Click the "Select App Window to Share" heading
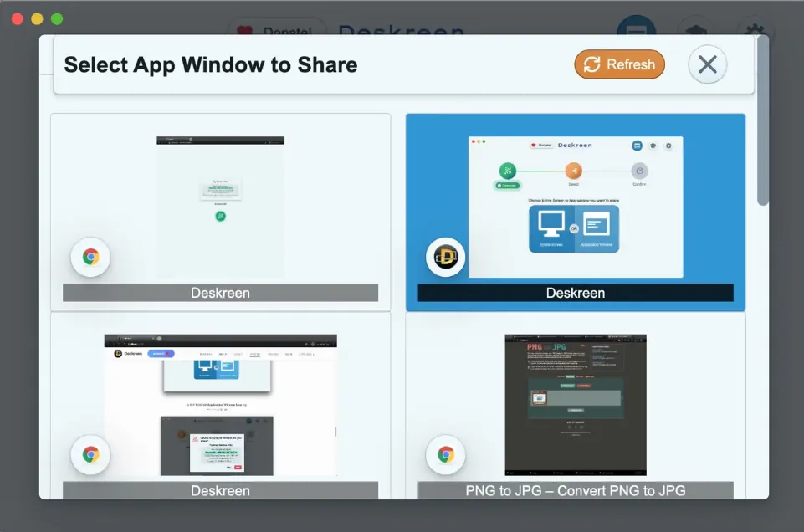The image size is (804, 532). pyautogui.click(x=211, y=65)
